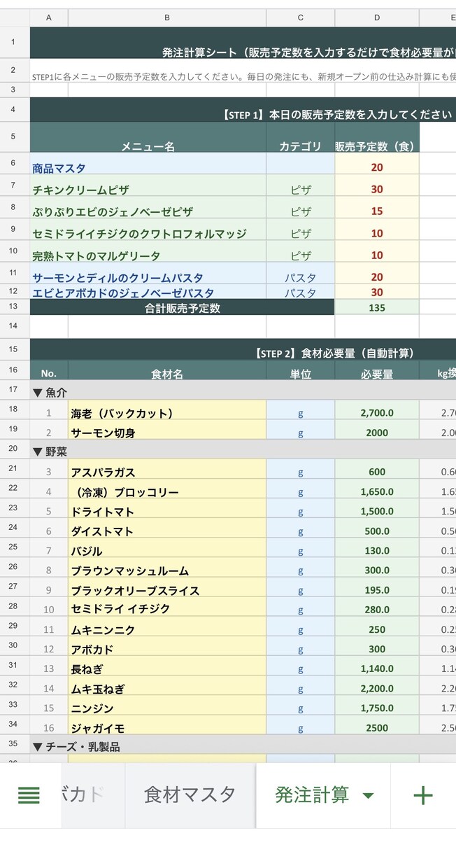Edit sales count for エビとアボカドのジェノベーゼパスタ
Image resolution: width=456 pixels, height=868 pixels.
(377, 292)
